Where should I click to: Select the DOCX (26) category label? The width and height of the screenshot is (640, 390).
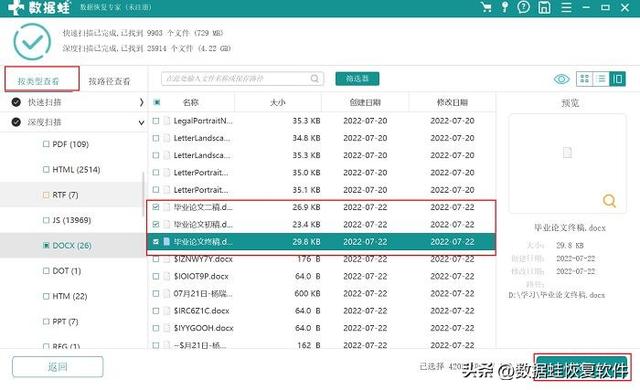[x=72, y=246]
